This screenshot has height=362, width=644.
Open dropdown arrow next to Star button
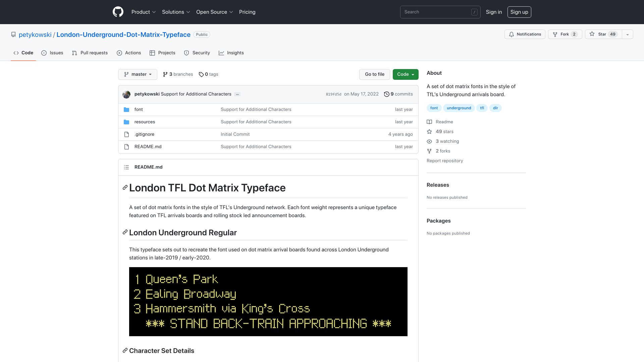click(x=627, y=34)
